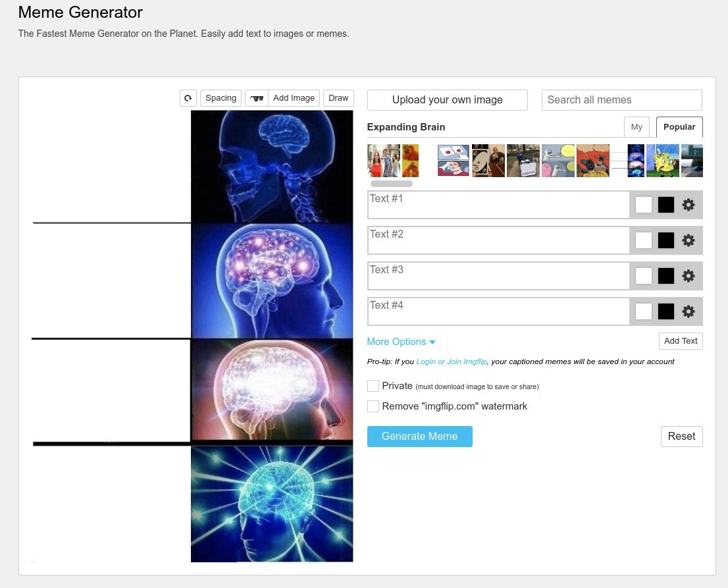Switch to the My memes tab

637,127
